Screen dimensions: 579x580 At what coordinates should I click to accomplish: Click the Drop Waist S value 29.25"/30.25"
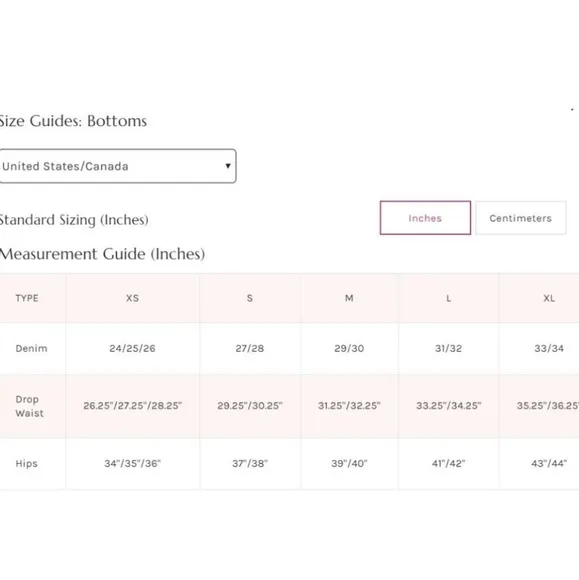[250, 406]
